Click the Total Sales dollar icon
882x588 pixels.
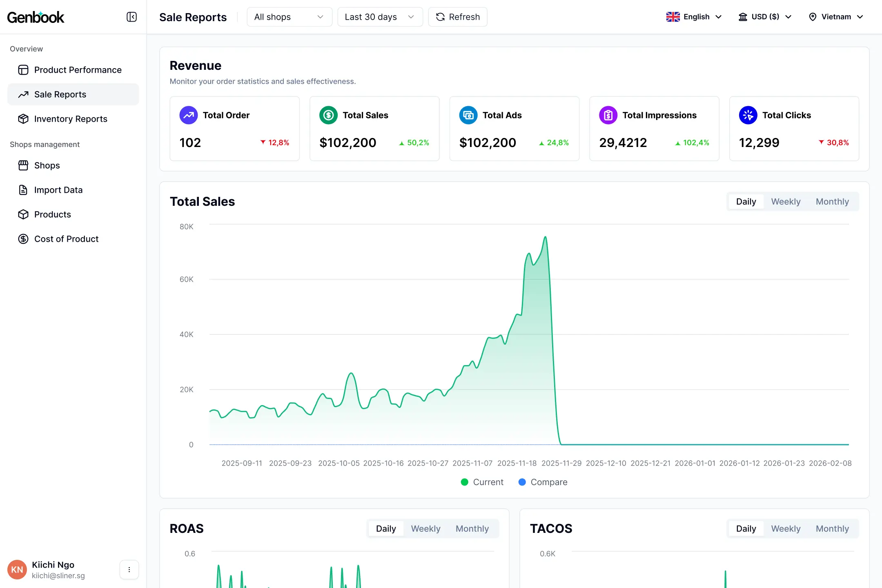328,115
